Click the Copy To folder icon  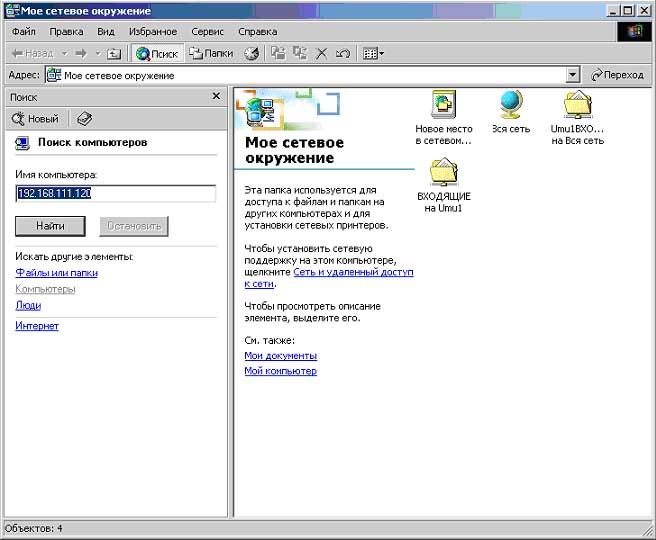(x=300, y=54)
